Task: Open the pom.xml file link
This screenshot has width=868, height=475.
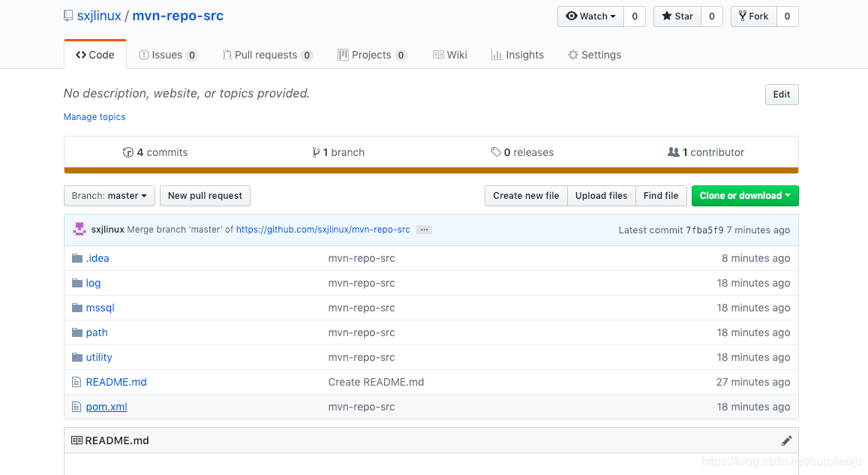Action: pyautogui.click(x=107, y=407)
